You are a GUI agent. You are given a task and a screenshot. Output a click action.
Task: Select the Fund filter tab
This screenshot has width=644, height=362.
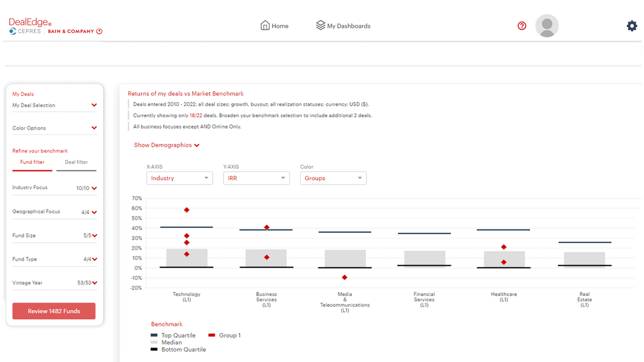32,162
